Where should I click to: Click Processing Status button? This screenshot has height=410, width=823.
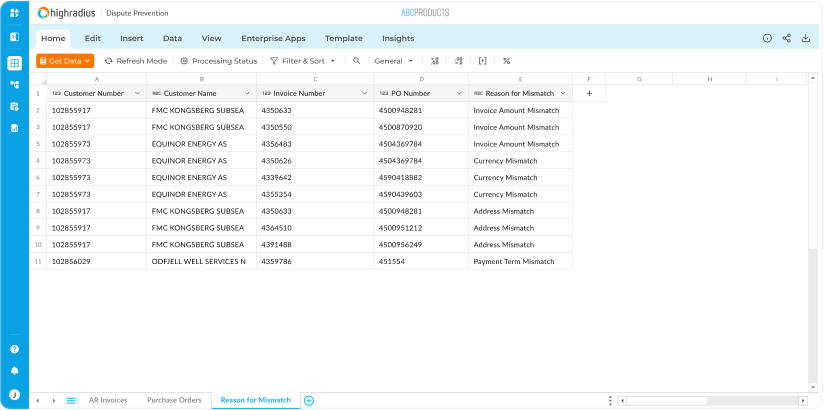[x=218, y=61]
